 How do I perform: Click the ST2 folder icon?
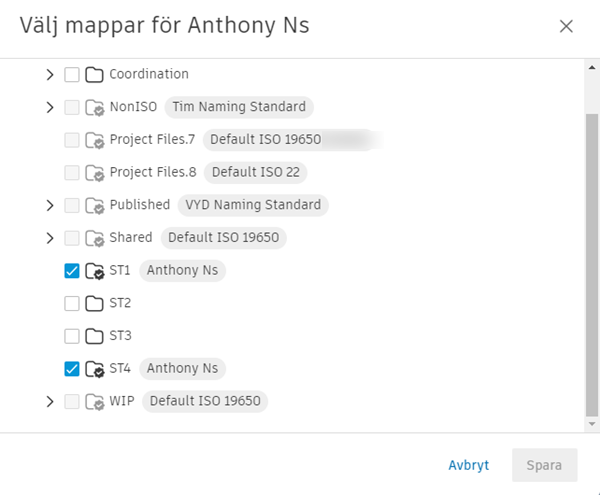click(95, 303)
